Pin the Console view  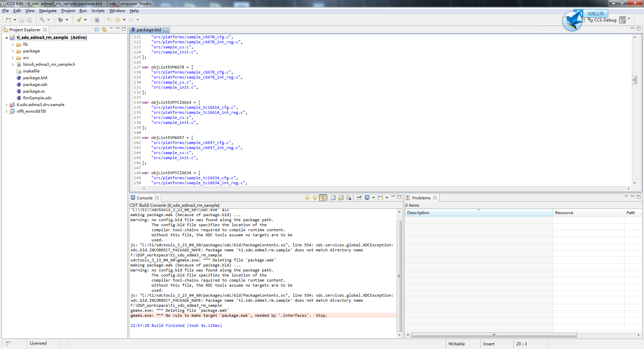pyautogui.click(x=359, y=198)
